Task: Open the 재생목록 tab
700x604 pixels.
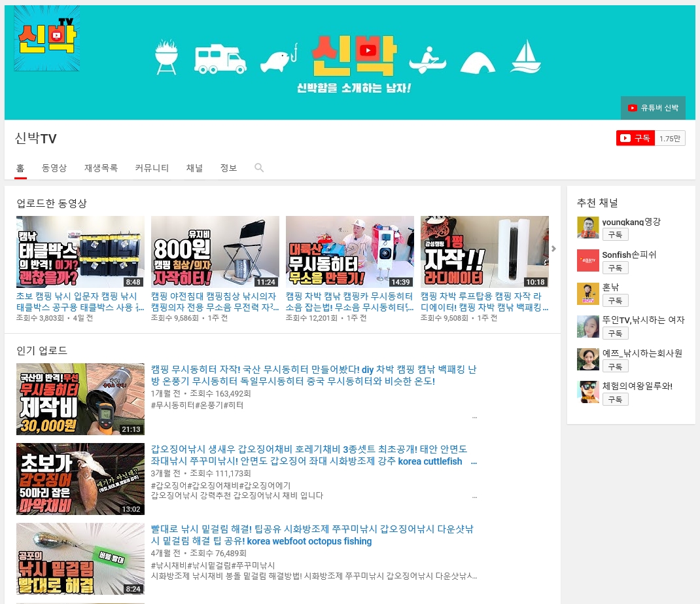Action: point(101,168)
